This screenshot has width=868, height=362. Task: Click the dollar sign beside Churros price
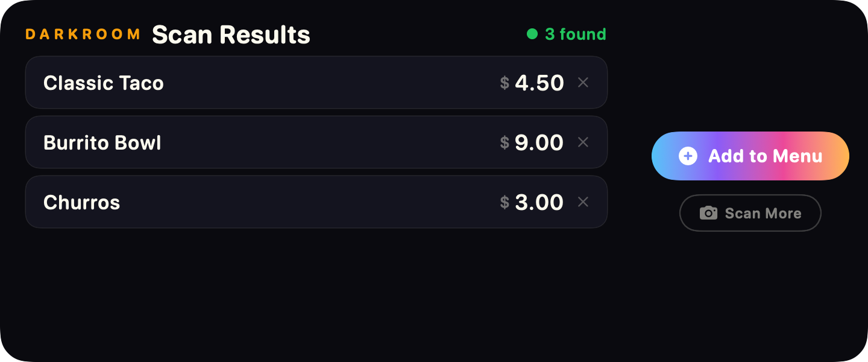click(x=505, y=202)
